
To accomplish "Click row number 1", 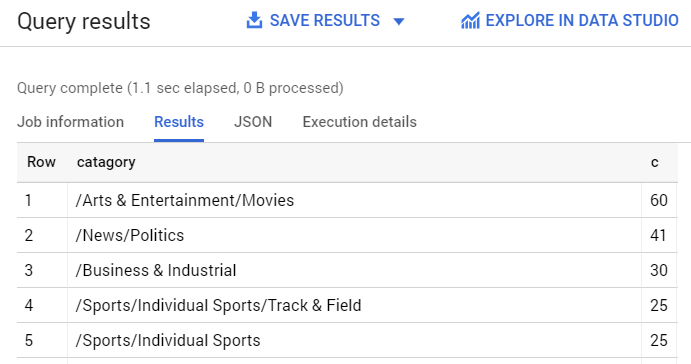I will click(29, 201).
